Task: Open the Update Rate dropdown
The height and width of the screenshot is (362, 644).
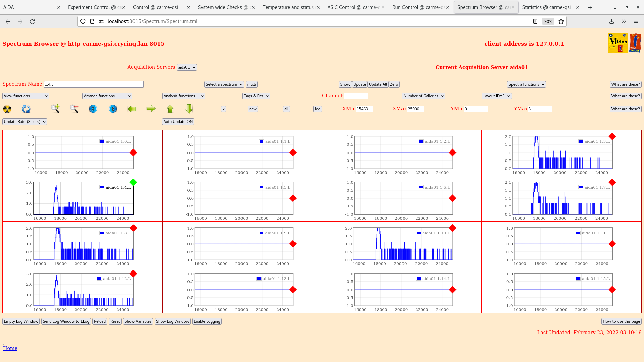Action: pos(25,122)
